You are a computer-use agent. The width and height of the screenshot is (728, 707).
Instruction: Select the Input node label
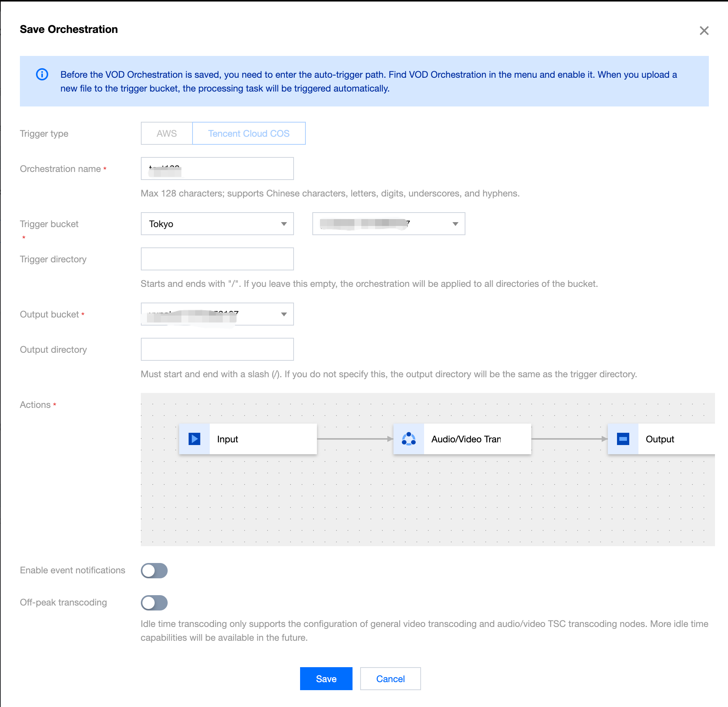[228, 439]
